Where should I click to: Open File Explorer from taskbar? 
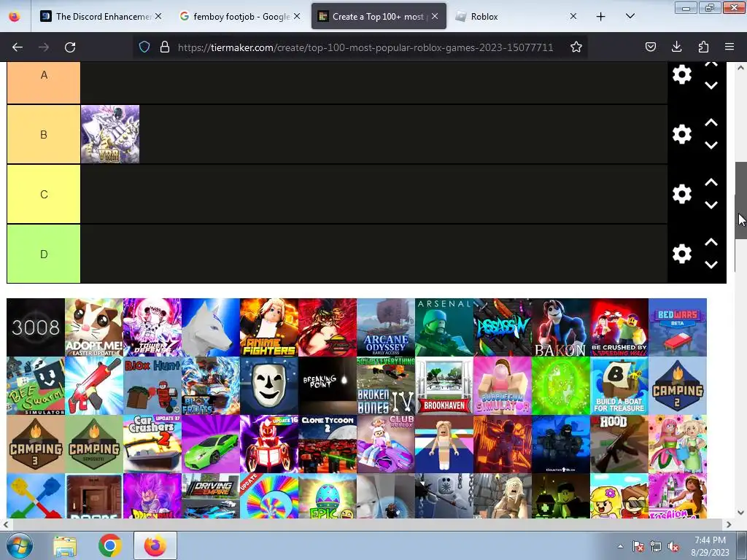[65, 545]
